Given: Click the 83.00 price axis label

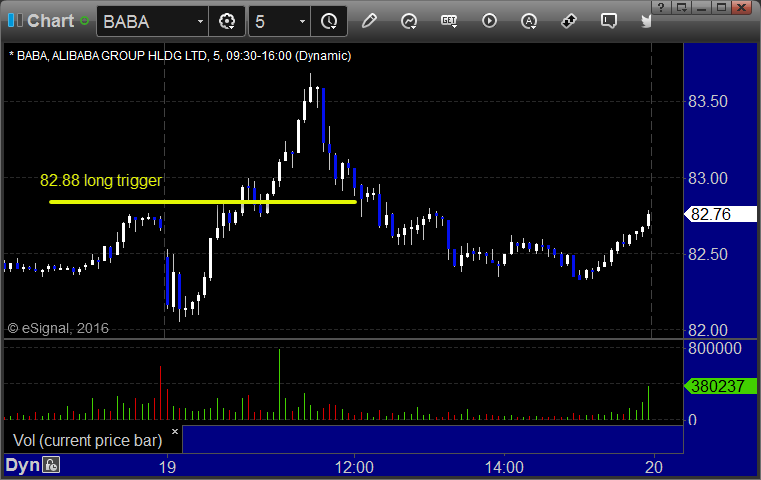Looking at the screenshot, I should click(708, 178).
